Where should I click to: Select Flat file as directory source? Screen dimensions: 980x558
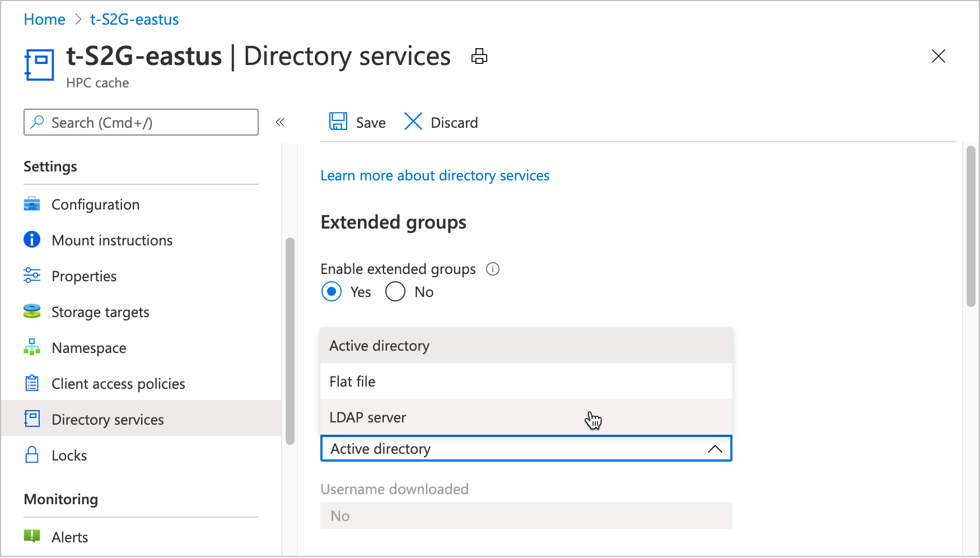pyautogui.click(x=352, y=381)
